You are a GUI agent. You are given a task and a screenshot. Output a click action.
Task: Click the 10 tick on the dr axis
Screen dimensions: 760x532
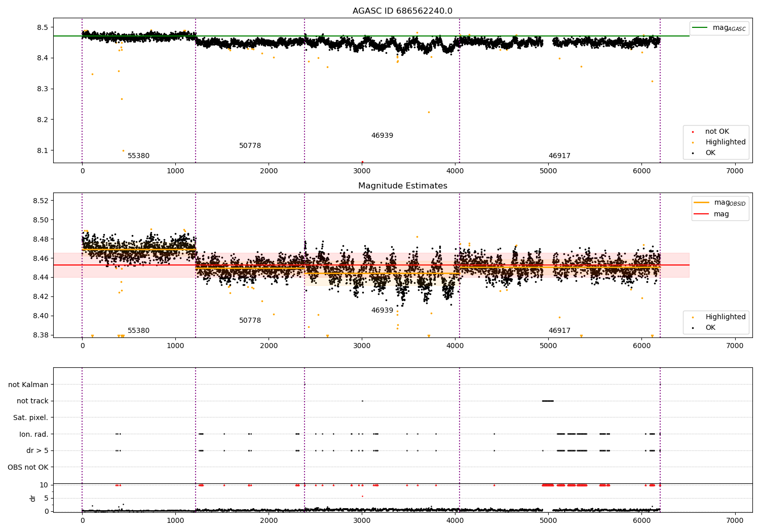[x=44, y=485]
